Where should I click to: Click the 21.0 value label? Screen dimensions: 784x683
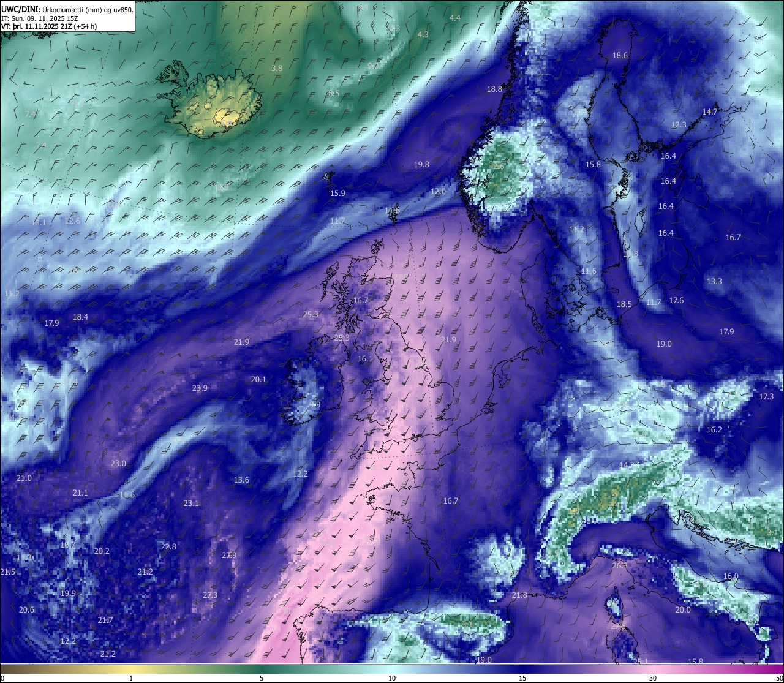coord(24,478)
